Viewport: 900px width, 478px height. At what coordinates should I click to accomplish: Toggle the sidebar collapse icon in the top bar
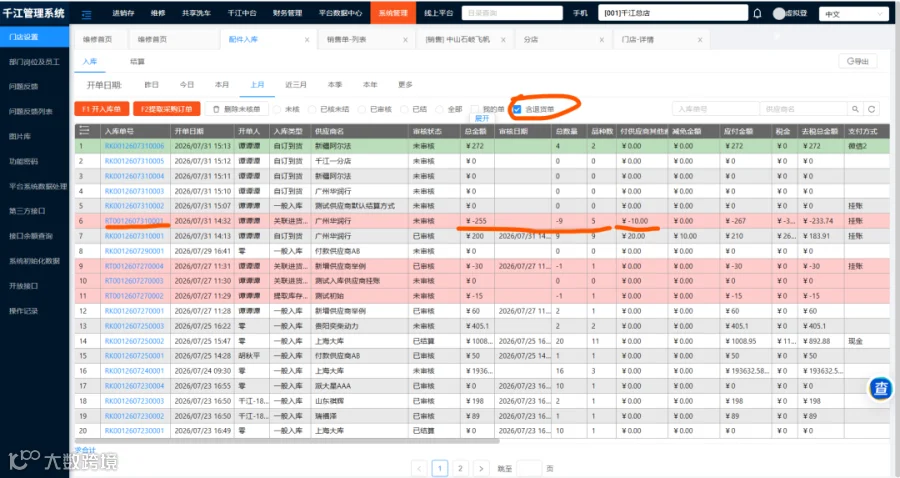point(87,14)
